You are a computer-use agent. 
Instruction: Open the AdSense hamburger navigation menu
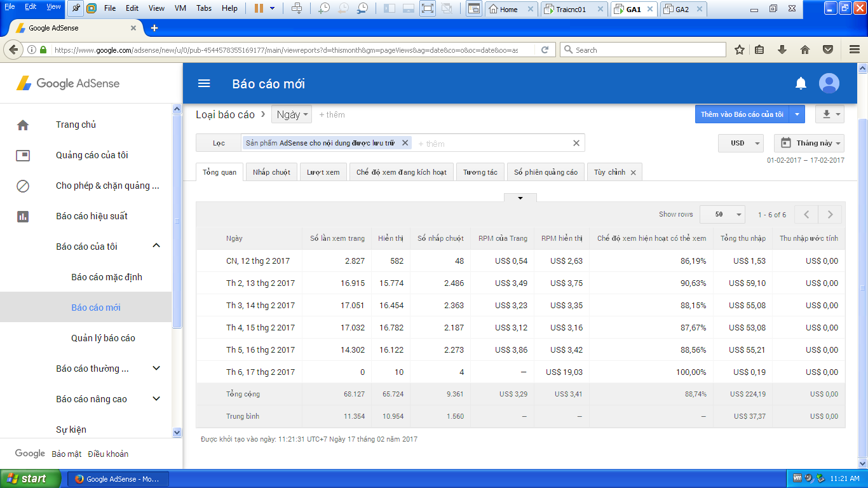pos(204,83)
